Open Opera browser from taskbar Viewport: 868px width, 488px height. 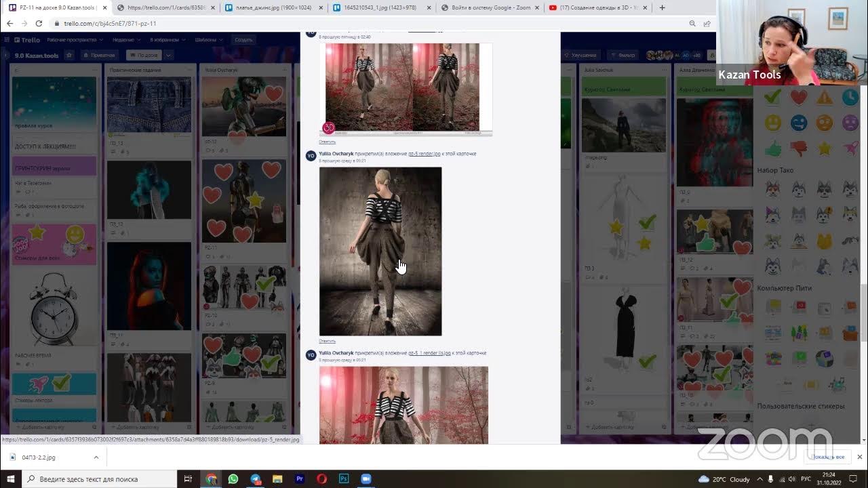click(x=321, y=479)
